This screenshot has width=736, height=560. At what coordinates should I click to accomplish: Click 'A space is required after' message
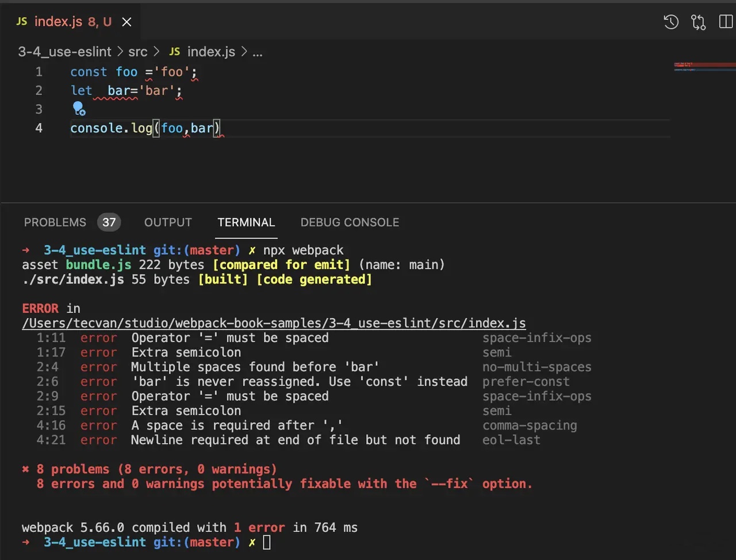pyautogui.click(x=237, y=425)
